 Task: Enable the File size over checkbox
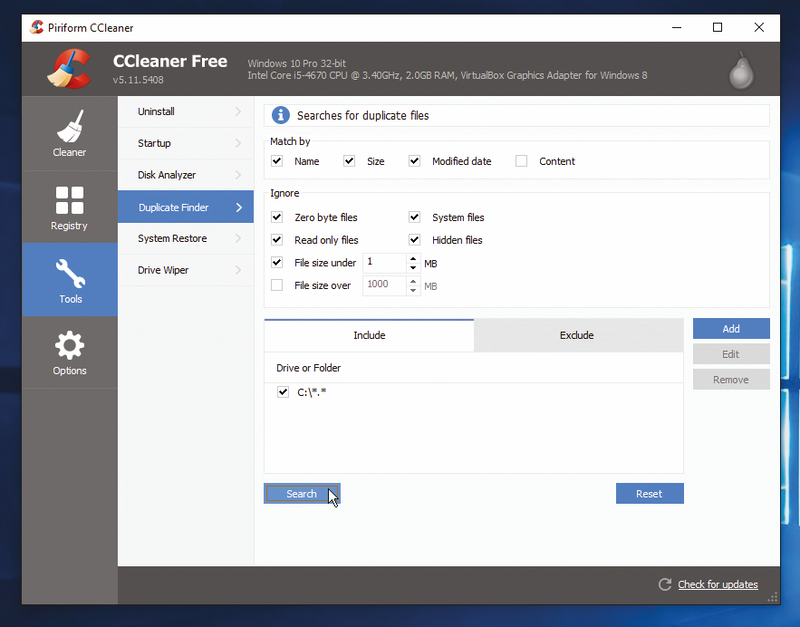(x=277, y=285)
